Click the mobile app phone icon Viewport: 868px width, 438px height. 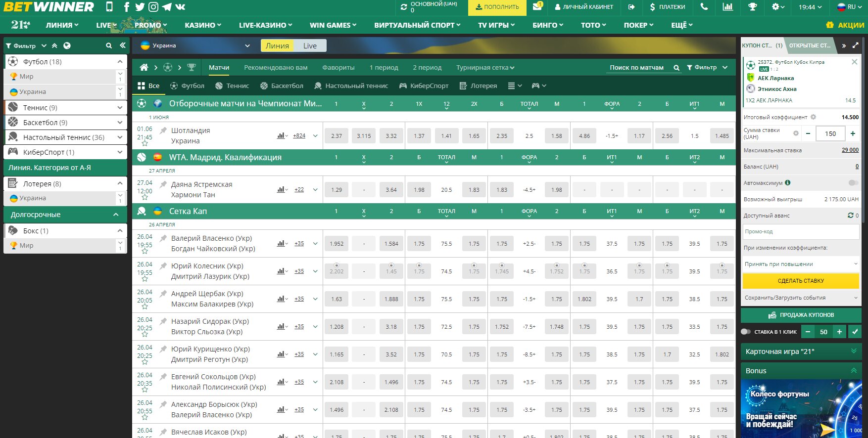click(109, 7)
